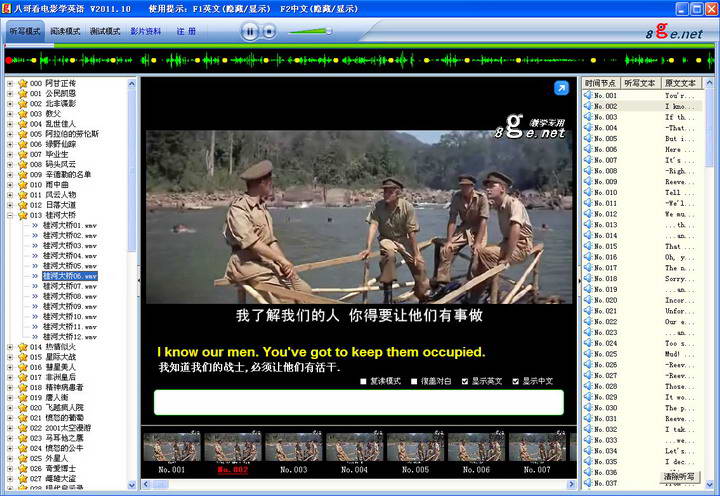Switch to the 测试模式 tab

tap(105, 31)
